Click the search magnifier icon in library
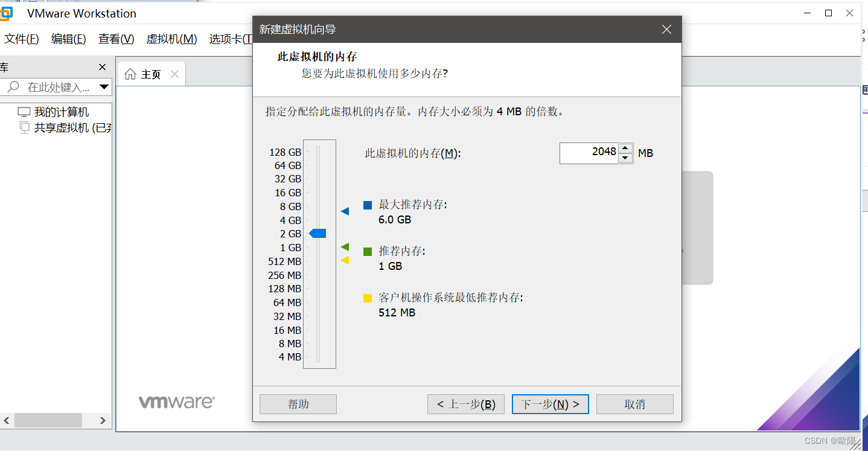Viewport: 868px width, 451px height. click(13, 87)
